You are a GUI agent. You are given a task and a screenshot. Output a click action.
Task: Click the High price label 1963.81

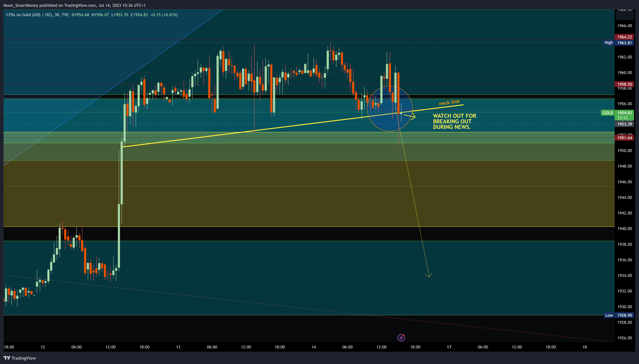coord(625,43)
